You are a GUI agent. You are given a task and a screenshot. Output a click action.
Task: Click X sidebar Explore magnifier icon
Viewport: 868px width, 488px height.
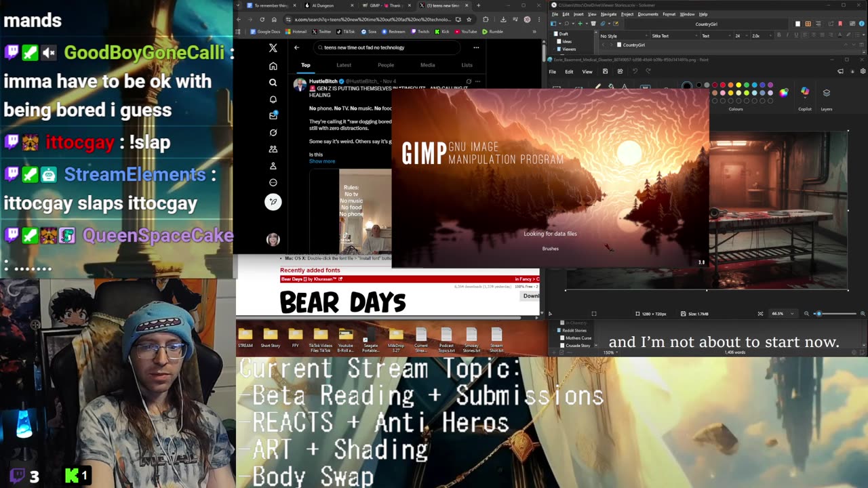273,83
